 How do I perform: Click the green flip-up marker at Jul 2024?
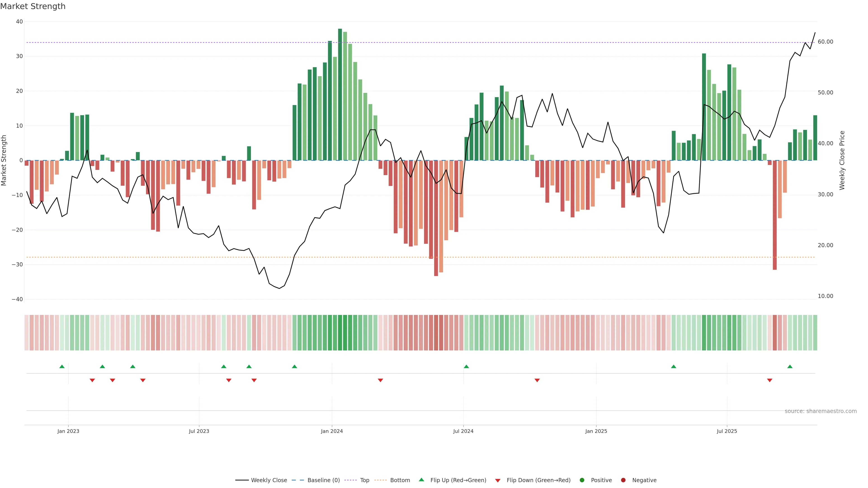(466, 366)
